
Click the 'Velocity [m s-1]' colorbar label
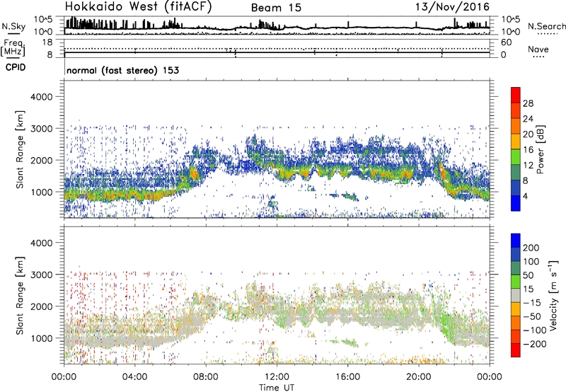553,295
